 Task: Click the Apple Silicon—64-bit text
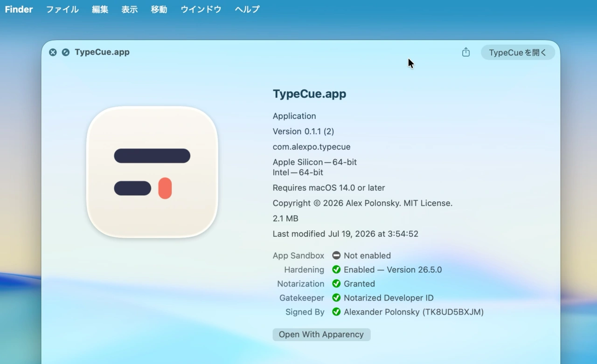point(315,162)
